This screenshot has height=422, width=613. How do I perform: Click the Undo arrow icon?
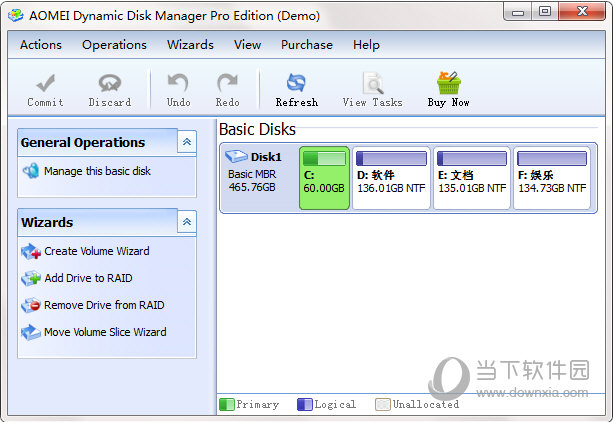click(178, 83)
